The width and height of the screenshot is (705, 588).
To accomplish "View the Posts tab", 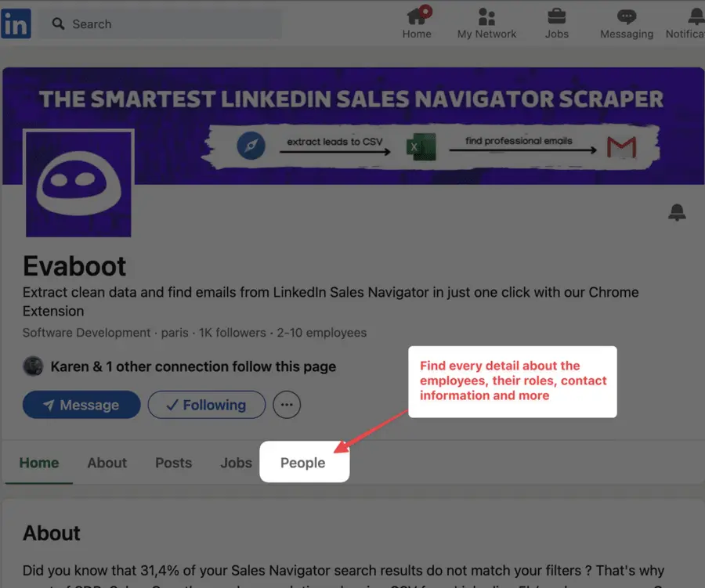I will click(x=173, y=463).
